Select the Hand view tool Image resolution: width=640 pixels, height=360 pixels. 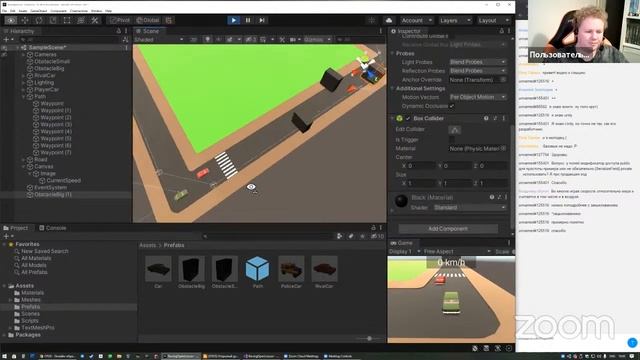tap(11, 20)
